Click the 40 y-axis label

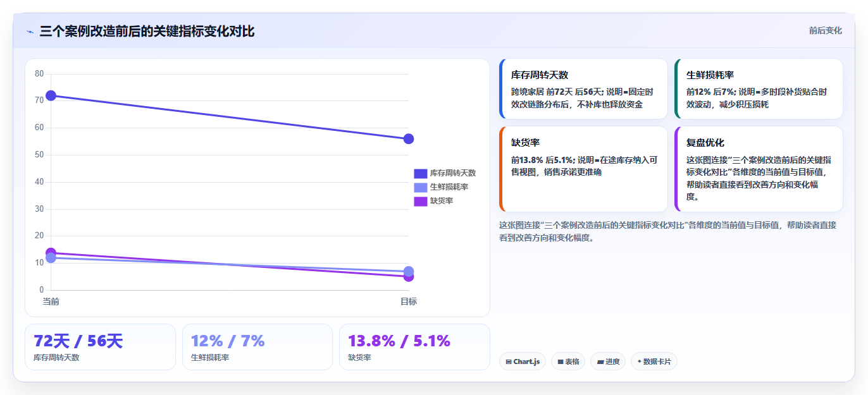39,182
